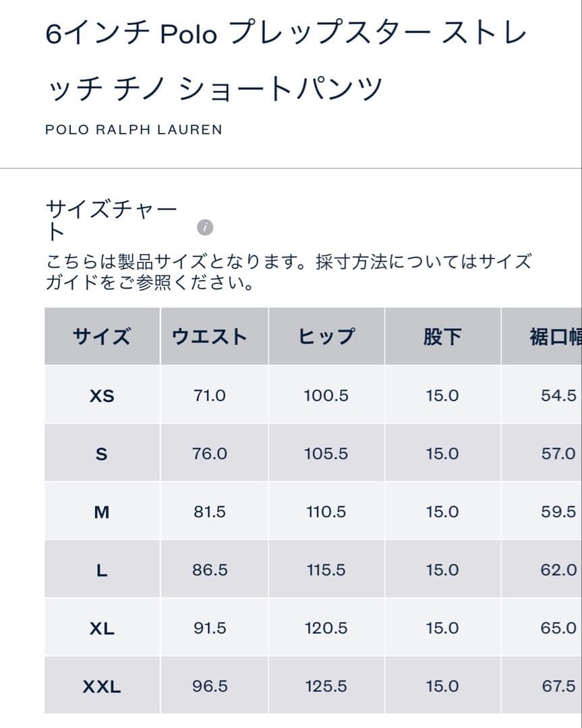Click XS waist value 71.0
Image resolution: width=582 pixels, height=728 pixels.
tap(210, 396)
